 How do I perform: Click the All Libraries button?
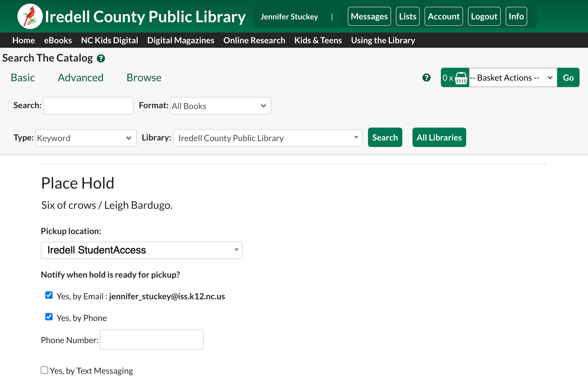439,137
